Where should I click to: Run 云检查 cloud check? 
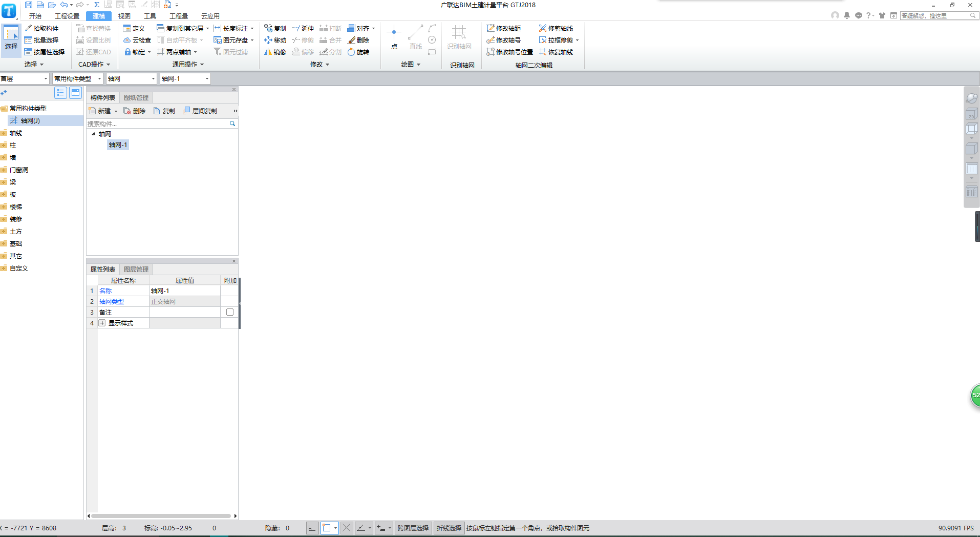tap(137, 40)
